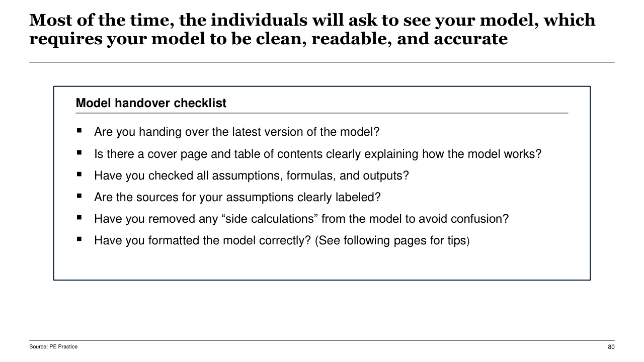Click the cover page and table of contents line
This screenshot has height=362, width=644.
pyautogui.click(x=317, y=154)
